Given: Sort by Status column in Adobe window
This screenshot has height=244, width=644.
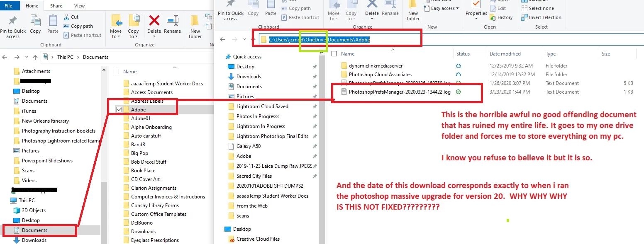Looking at the screenshot, I should pyautogui.click(x=470, y=54).
